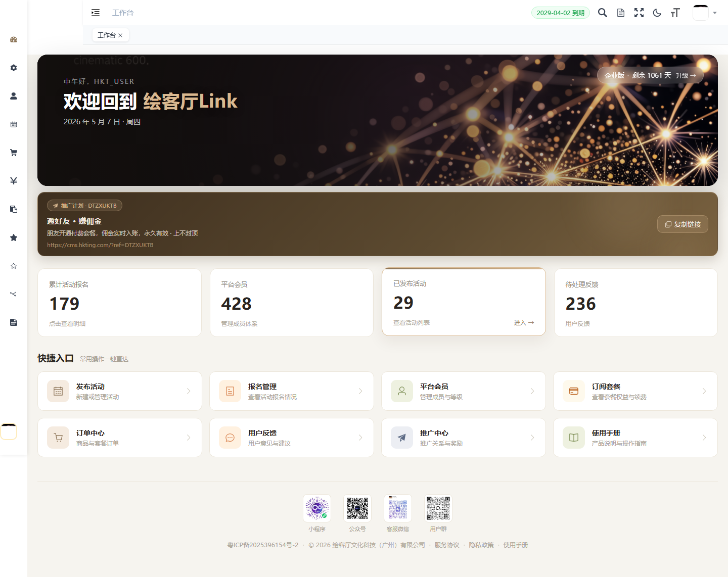Click the solid star icon in the sidebar

coord(14,237)
